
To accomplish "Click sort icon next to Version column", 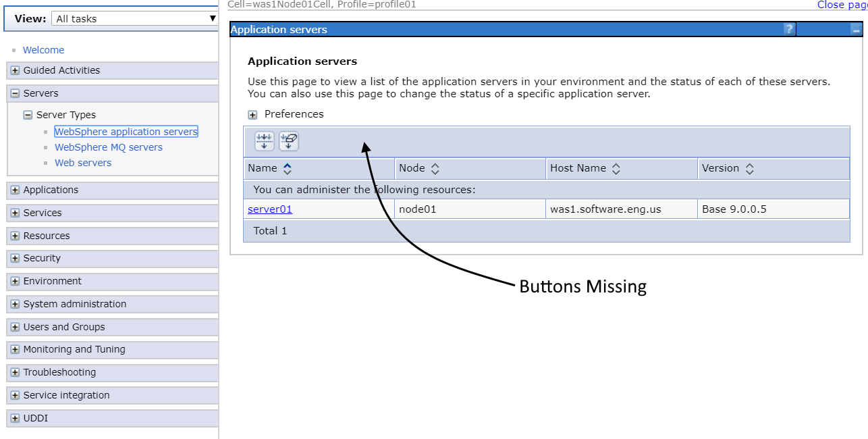I will (x=749, y=168).
